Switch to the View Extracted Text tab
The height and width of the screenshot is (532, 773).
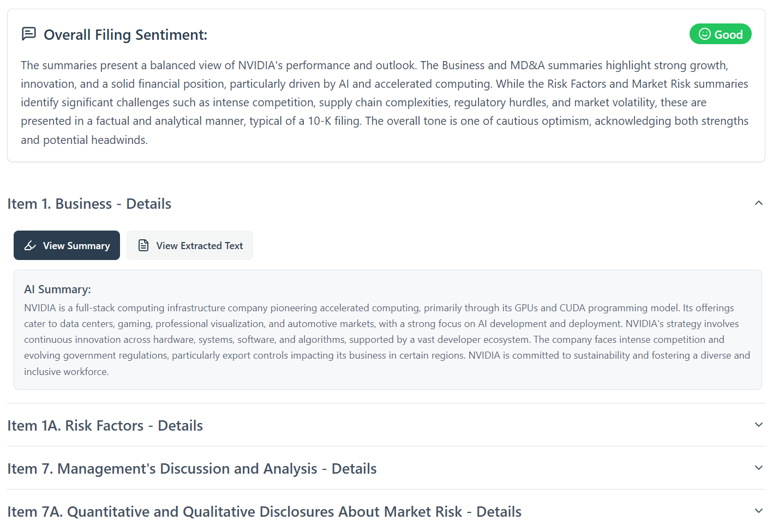[190, 246]
